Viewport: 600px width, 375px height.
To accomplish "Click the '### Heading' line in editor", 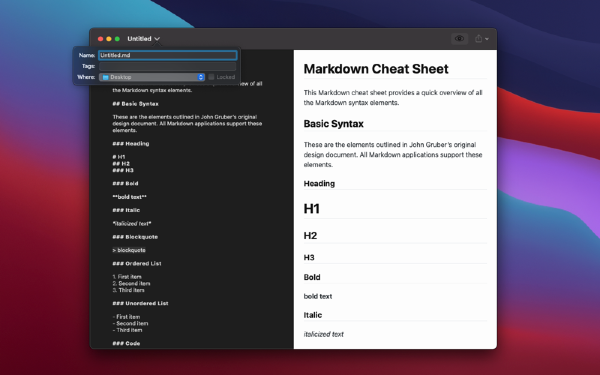I will pyautogui.click(x=131, y=143).
